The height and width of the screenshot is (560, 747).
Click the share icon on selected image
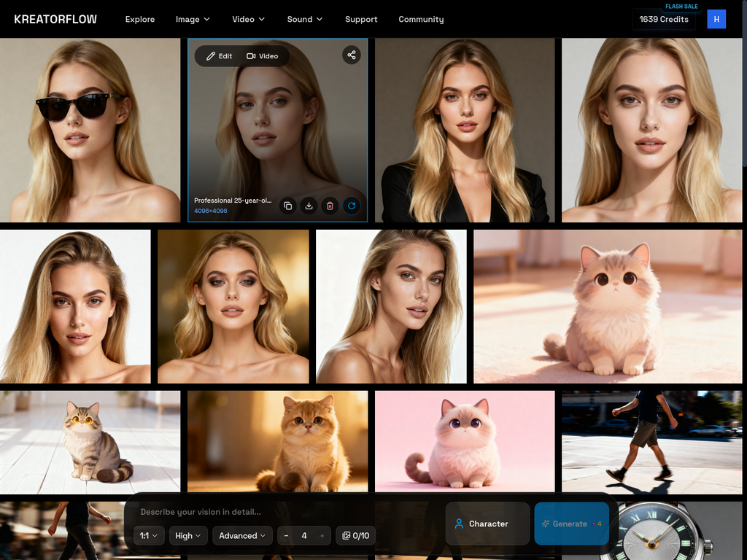(352, 54)
